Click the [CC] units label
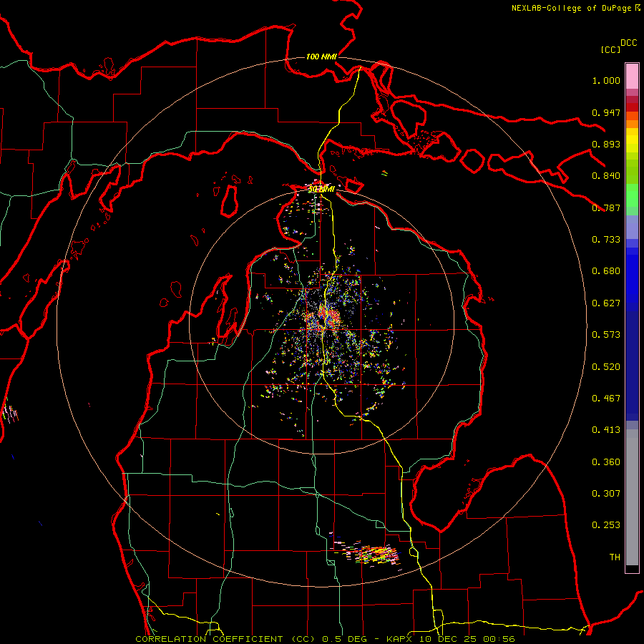The image size is (644, 644). tap(610, 49)
